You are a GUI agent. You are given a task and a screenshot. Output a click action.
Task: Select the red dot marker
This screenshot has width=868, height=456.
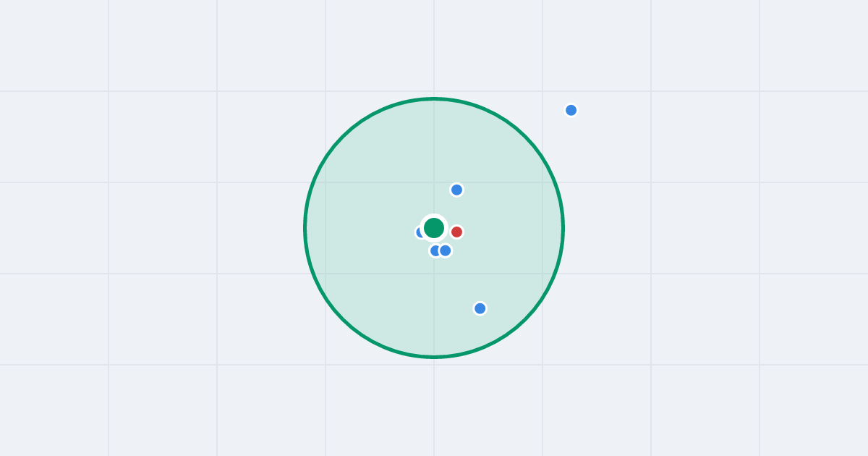coord(456,232)
